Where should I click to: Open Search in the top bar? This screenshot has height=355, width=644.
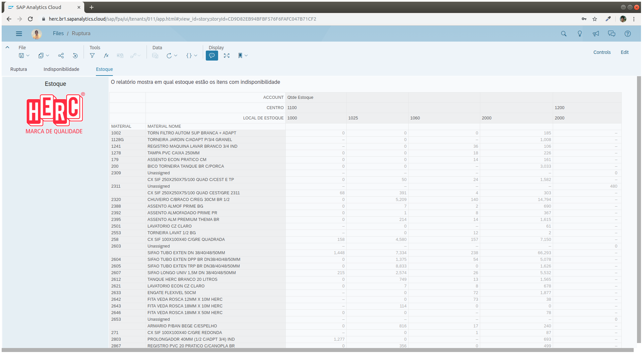[x=564, y=34]
